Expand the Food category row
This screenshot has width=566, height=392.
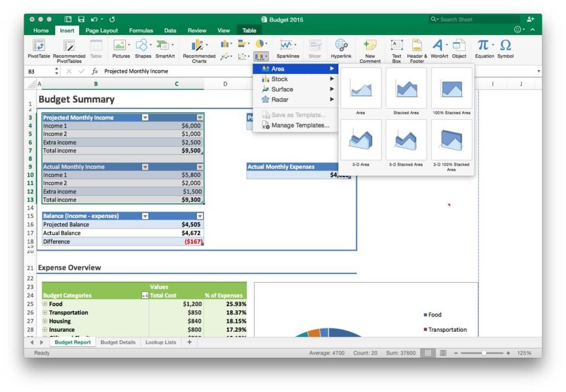coord(45,304)
